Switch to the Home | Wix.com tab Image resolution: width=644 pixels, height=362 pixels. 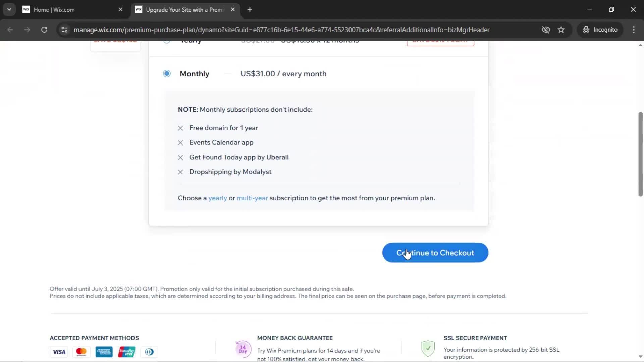pos(73,10)
